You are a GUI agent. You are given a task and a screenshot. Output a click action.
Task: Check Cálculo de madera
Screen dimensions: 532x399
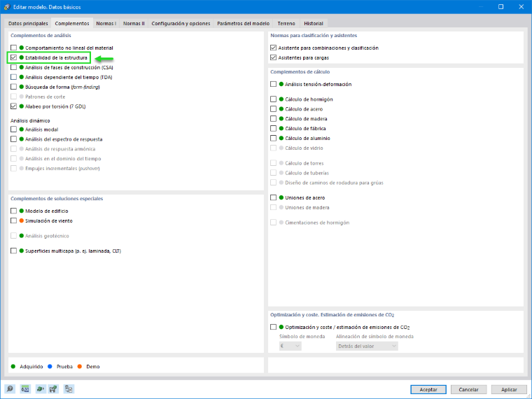(x=274, y=119)
